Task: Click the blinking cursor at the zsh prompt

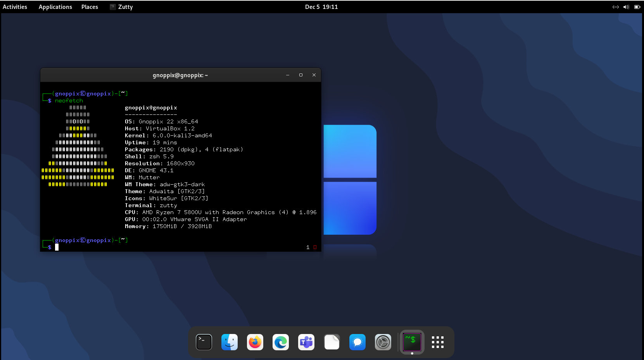Action: (x=56, y=247)
